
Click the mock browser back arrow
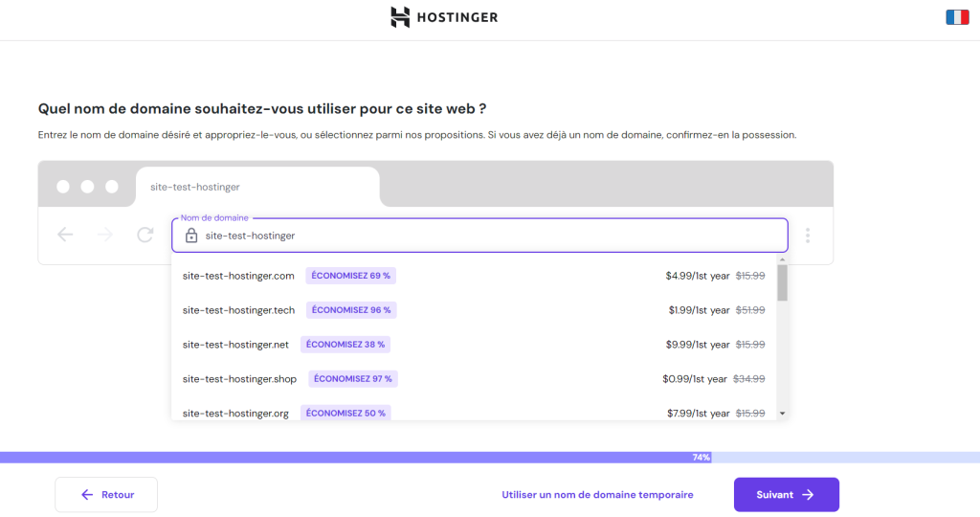65,235
